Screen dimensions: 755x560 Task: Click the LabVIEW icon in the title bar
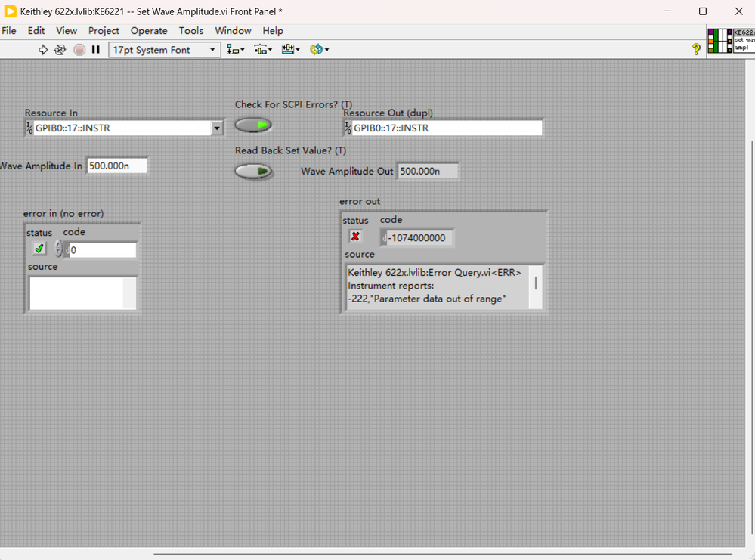[10, 11]
